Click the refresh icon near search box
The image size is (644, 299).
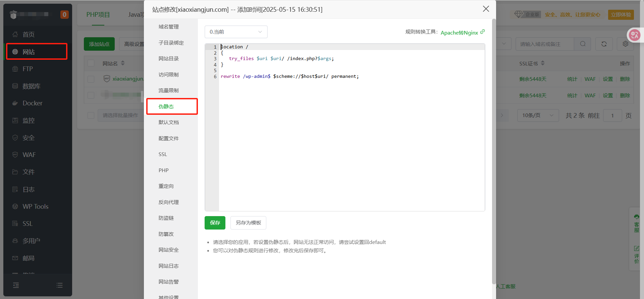(604, 44)
